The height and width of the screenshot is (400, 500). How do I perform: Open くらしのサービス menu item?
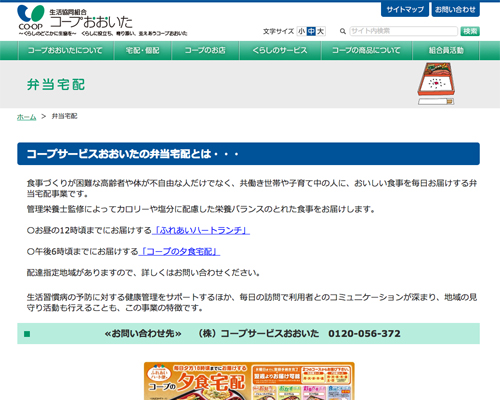pos(280,50)
